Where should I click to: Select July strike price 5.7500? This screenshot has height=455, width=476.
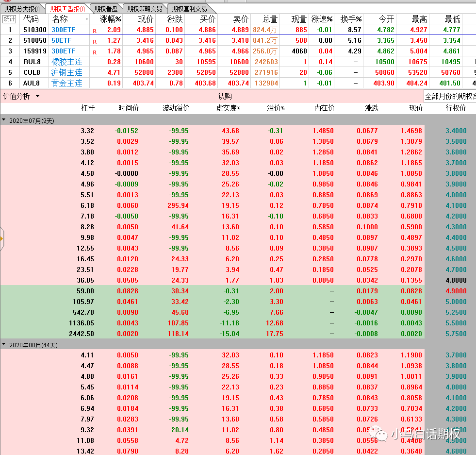pyautogui.click(x=456, y=334)
